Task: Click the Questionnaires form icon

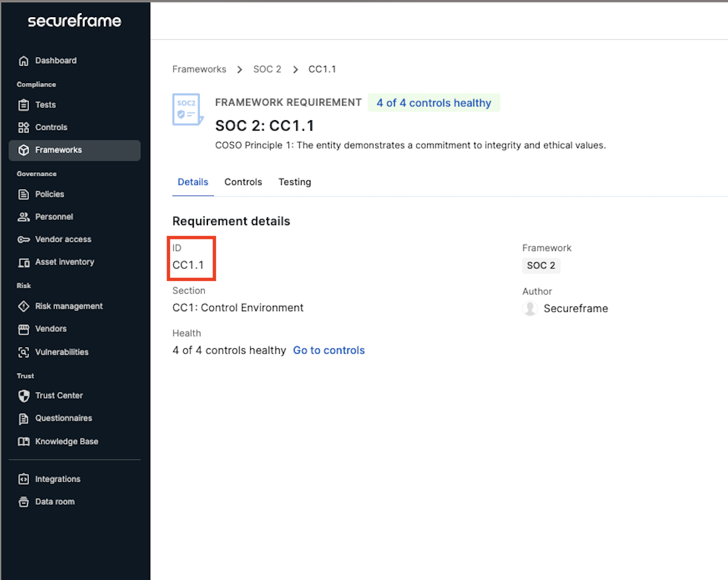Action: 24,418
